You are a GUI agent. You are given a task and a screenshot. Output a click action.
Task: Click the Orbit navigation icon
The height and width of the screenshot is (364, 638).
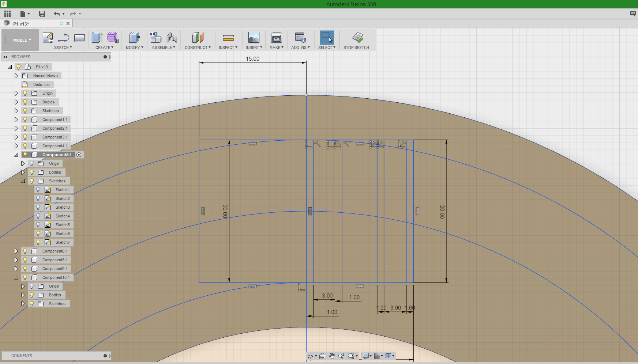310,356
